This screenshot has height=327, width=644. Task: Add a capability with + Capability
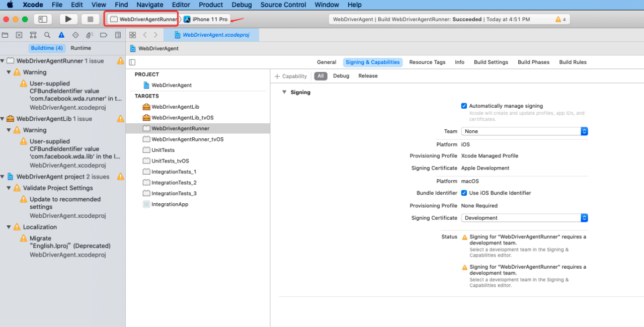(291, 76)
